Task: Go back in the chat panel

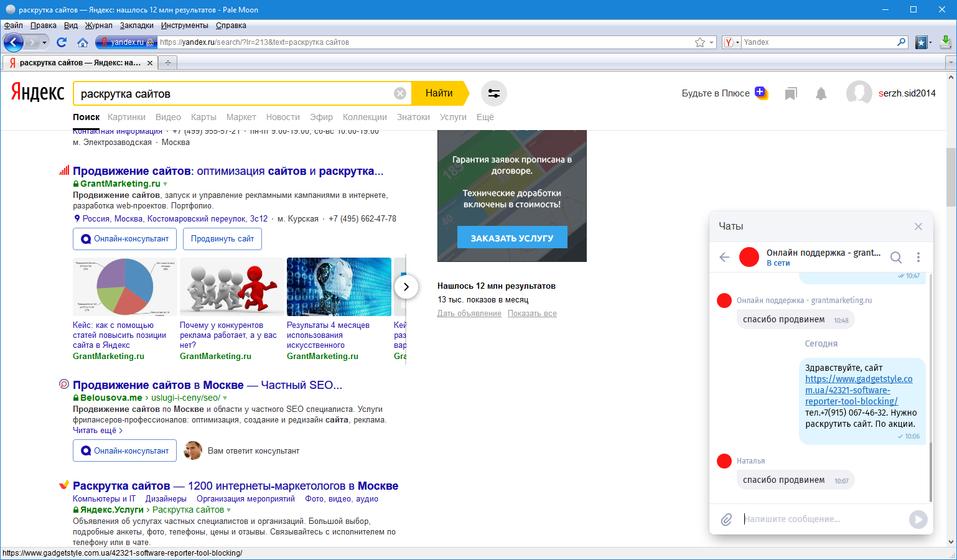Action: pyautogui.click(x=724, y=257)
